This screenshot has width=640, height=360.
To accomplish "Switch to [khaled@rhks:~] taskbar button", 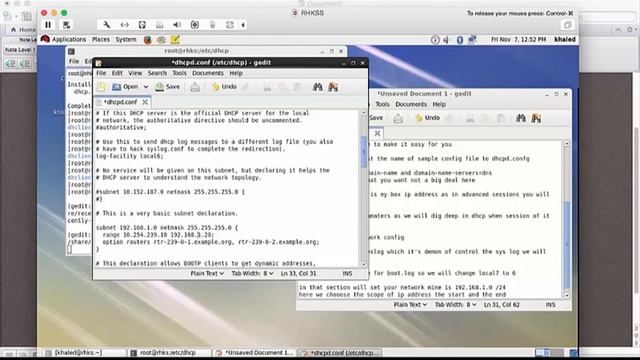I will coord(84,353).
